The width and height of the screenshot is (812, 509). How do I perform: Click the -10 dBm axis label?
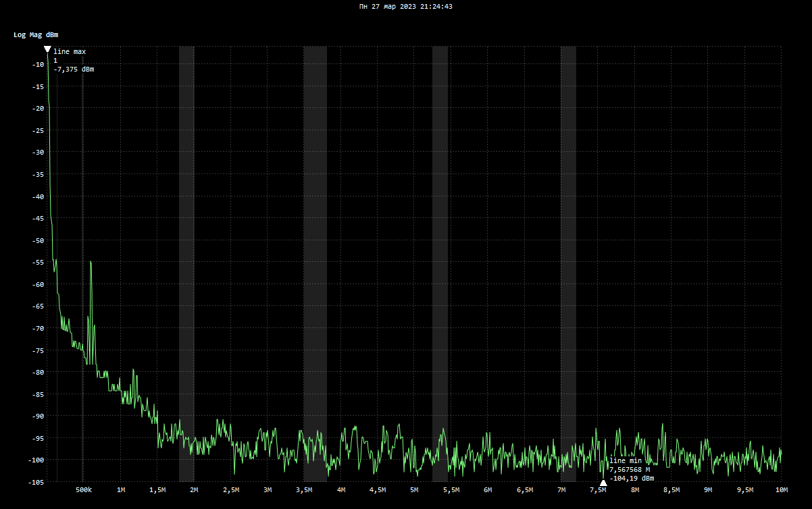[37, 64]
